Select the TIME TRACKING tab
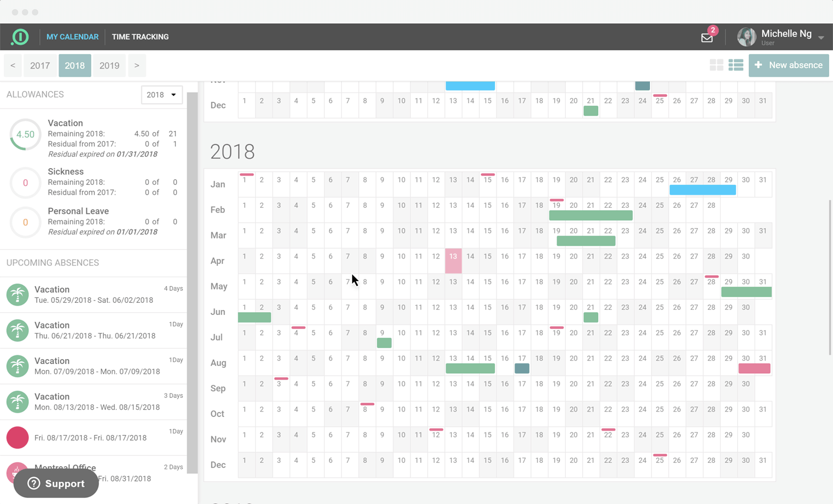 [x=141, y=37]
